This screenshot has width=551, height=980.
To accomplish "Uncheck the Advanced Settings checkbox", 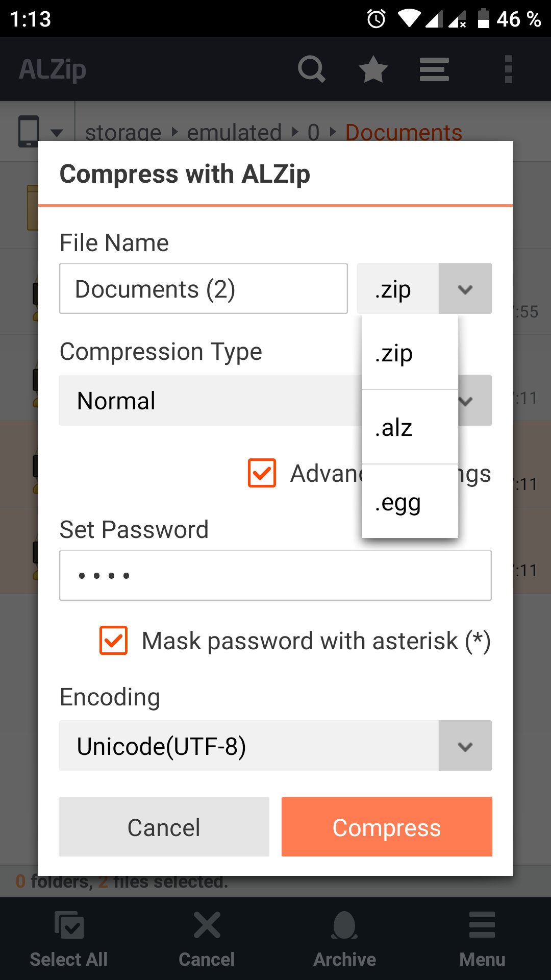I will click(x=262, y=473).
